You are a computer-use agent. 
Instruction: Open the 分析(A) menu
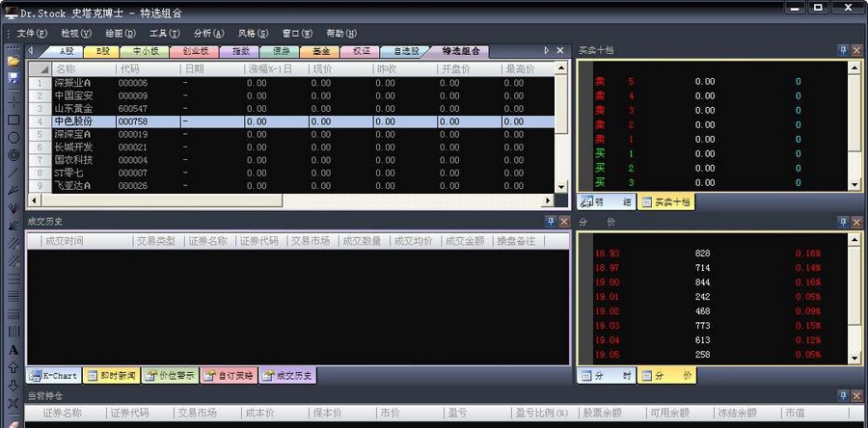pos(208,33)
